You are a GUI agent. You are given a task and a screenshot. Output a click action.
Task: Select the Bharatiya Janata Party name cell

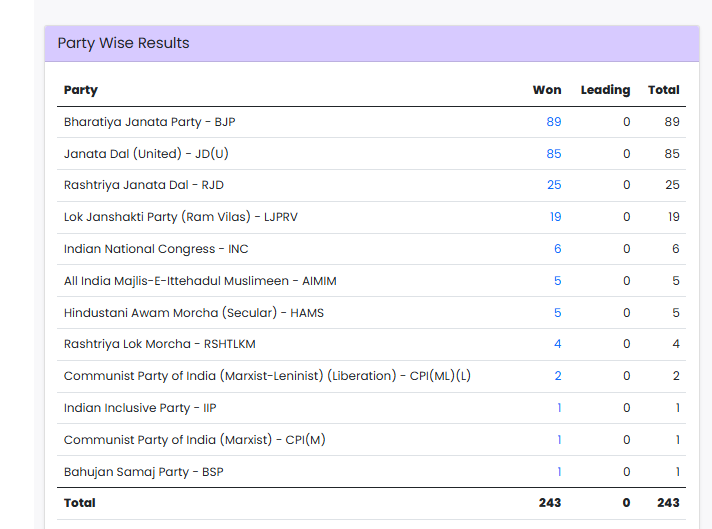149,122
